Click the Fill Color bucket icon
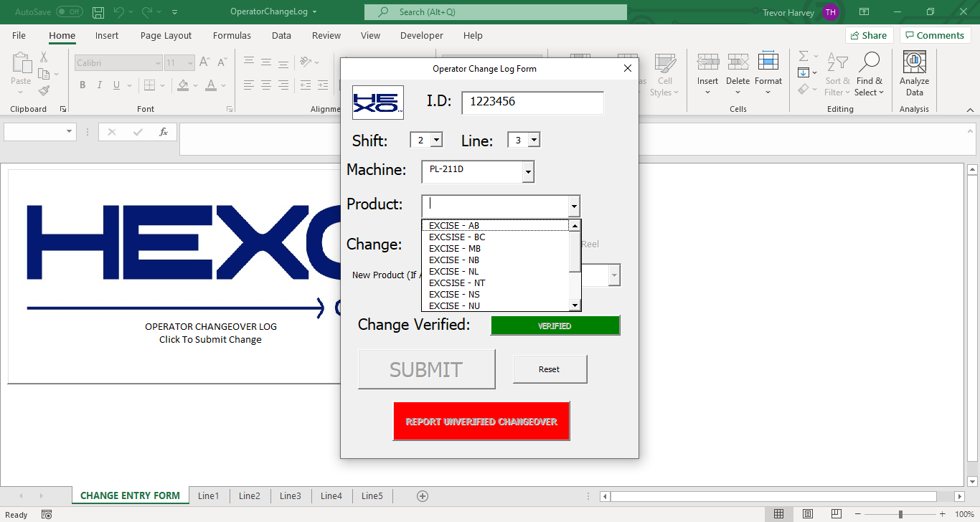This screenshot has width=980, height=522. (183, 85)
